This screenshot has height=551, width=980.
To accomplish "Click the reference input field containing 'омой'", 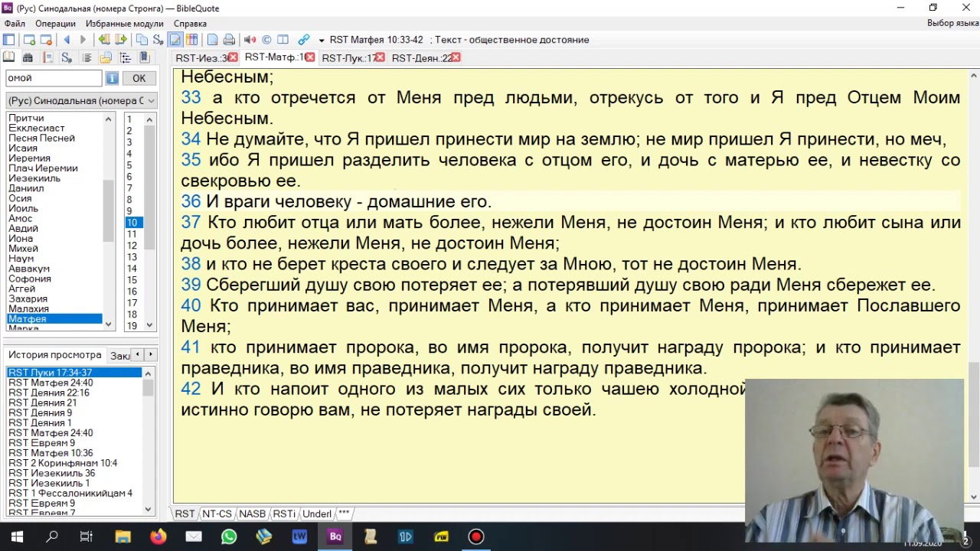I will (x=54, y=78).
